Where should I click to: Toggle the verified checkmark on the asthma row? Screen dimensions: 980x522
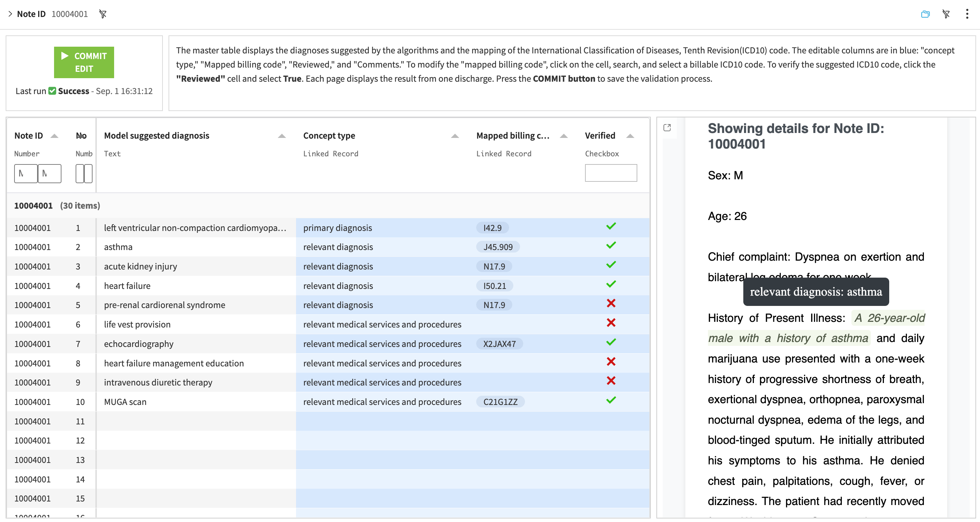pyautogui.click(x=611, y=245)
